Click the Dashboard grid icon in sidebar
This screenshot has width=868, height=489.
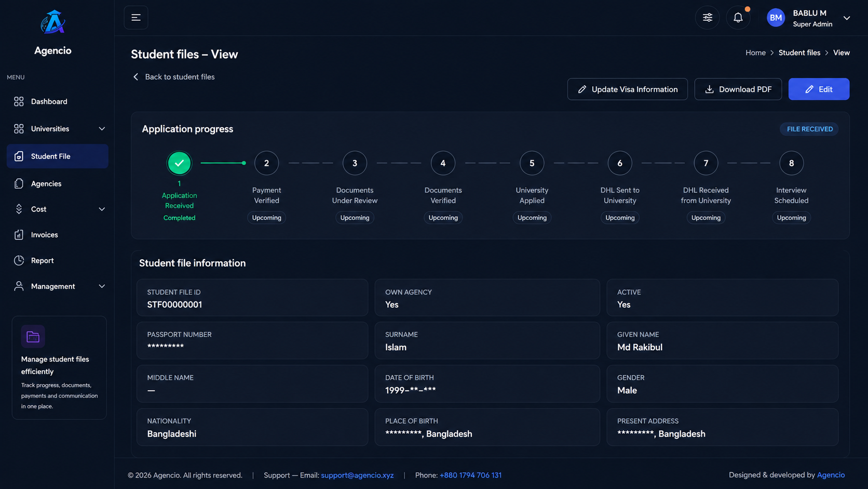(19, 101)
